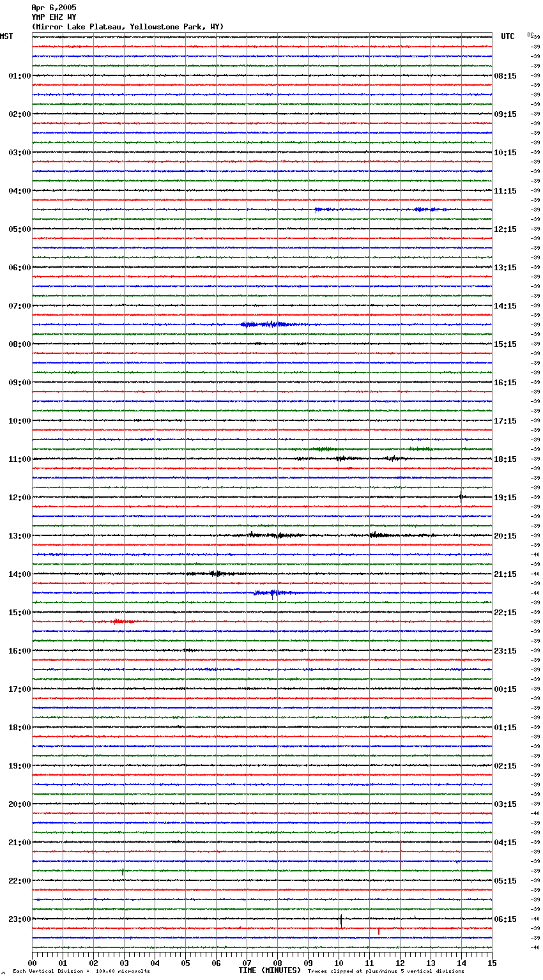Select the 22:00 MST time label

click(20, 881)
